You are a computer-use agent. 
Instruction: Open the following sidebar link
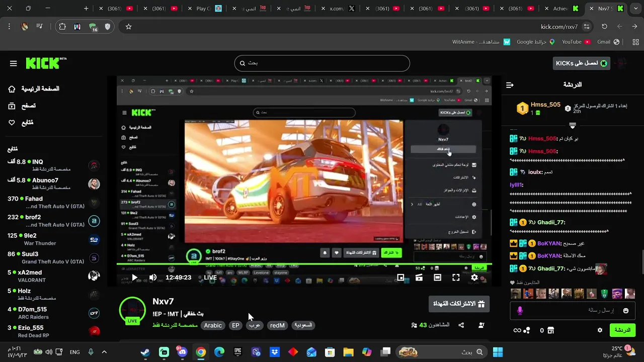pos(21,123)
